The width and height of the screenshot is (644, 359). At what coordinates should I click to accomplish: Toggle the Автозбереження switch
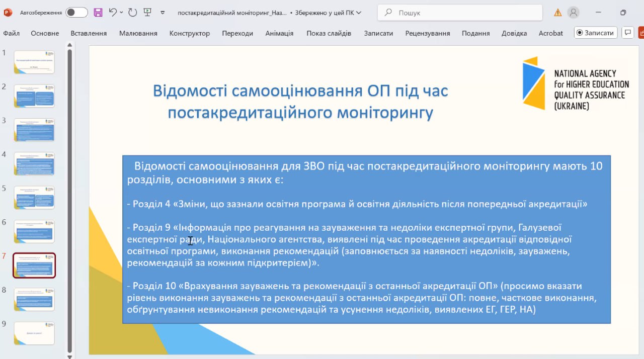pos(76,13)
